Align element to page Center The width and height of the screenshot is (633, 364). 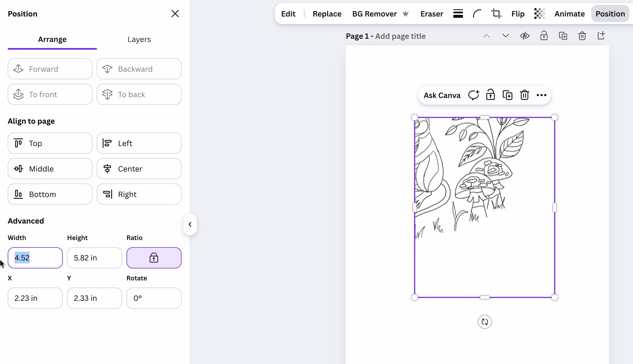[139, 169]
